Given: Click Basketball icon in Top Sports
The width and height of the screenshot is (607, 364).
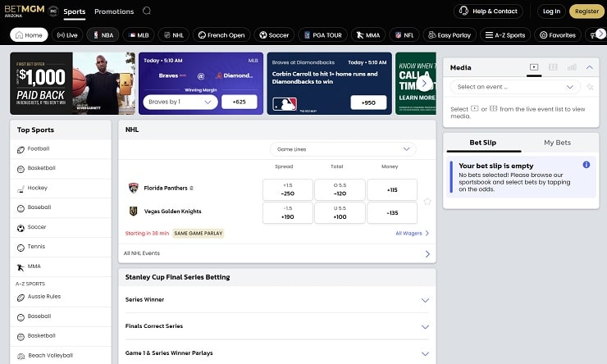Looking at the screenshot, I should (21, 169).
